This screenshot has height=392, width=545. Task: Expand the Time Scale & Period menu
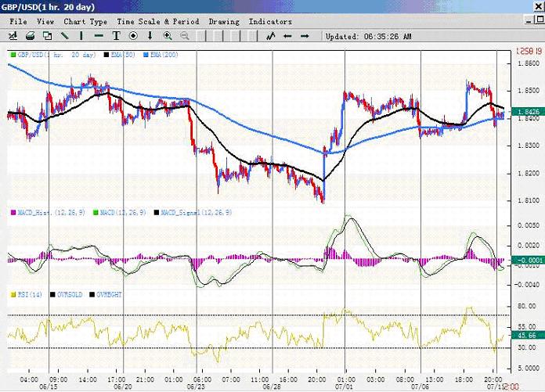coord(158,22)
